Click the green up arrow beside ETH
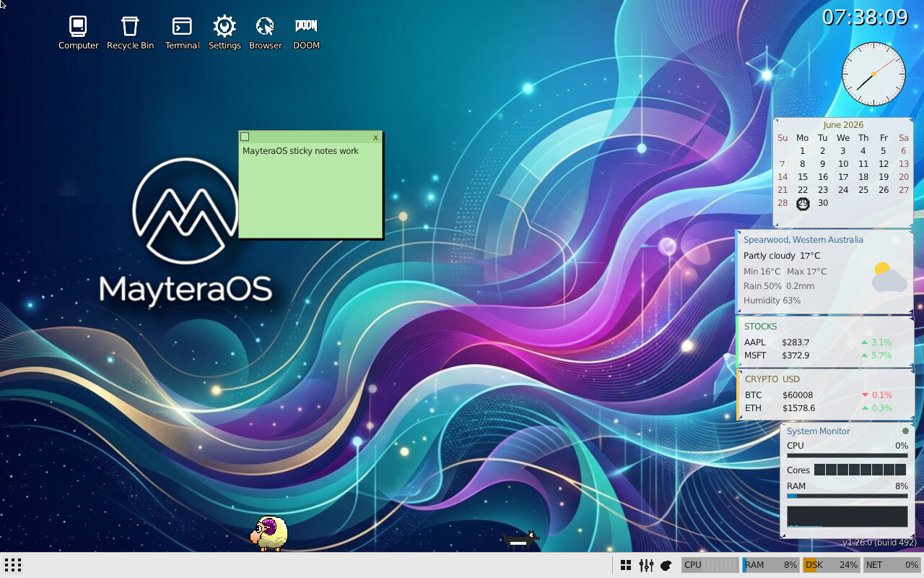 tap(865, 408)
